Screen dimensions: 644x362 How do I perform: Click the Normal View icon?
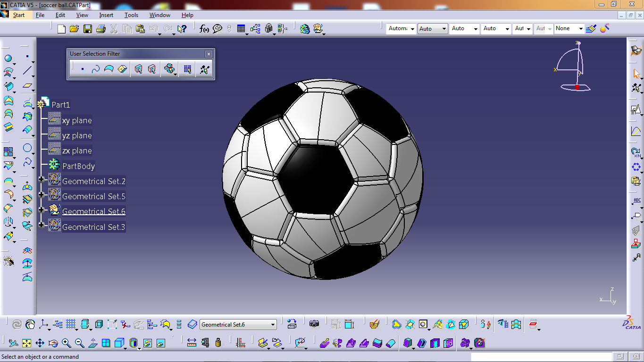[93, 343]
